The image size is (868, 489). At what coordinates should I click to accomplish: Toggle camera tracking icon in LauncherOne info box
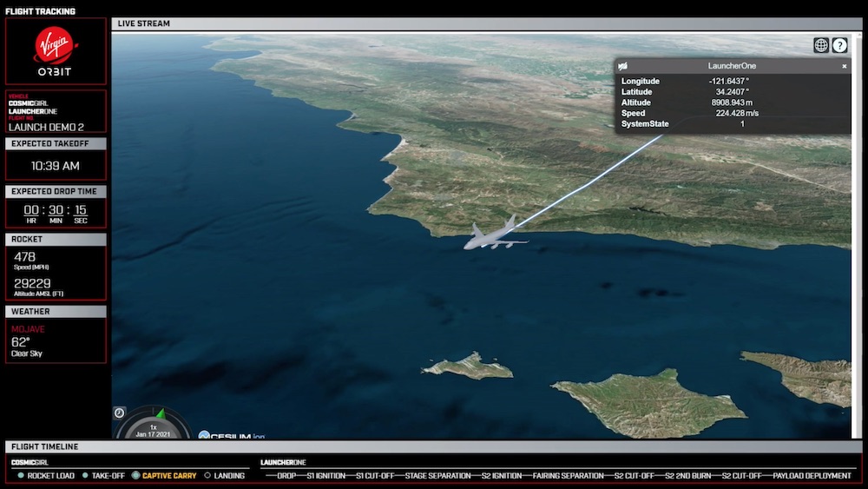click(x=622, y=66)
